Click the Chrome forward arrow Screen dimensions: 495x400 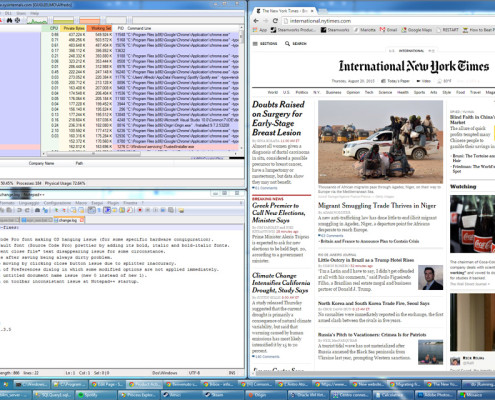point(266,21)
